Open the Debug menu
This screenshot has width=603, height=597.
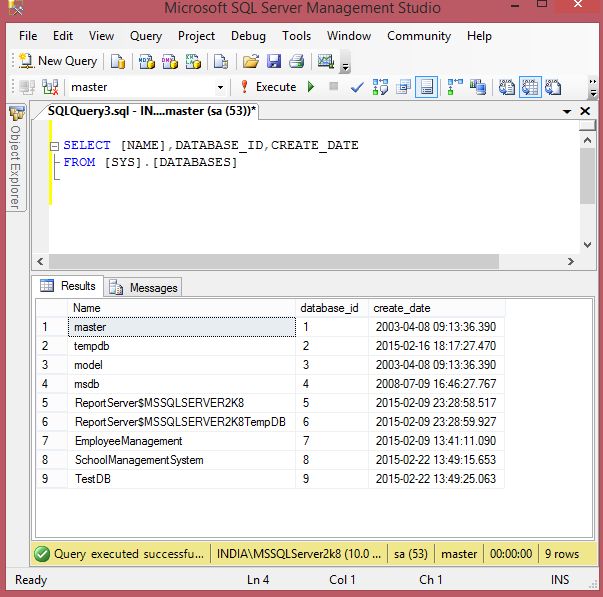248,36
